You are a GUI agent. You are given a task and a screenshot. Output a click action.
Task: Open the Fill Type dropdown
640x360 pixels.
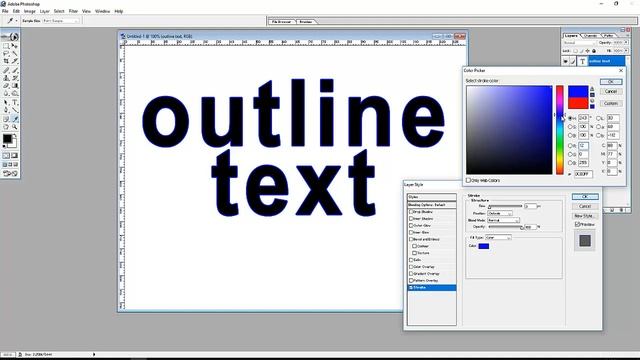point(498,238)
